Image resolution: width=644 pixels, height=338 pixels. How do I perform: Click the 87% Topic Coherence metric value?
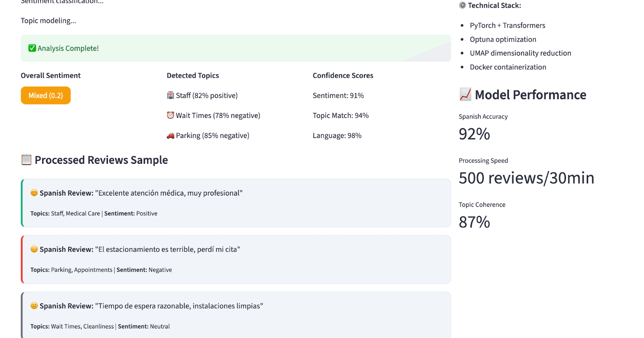coord(474,222)
